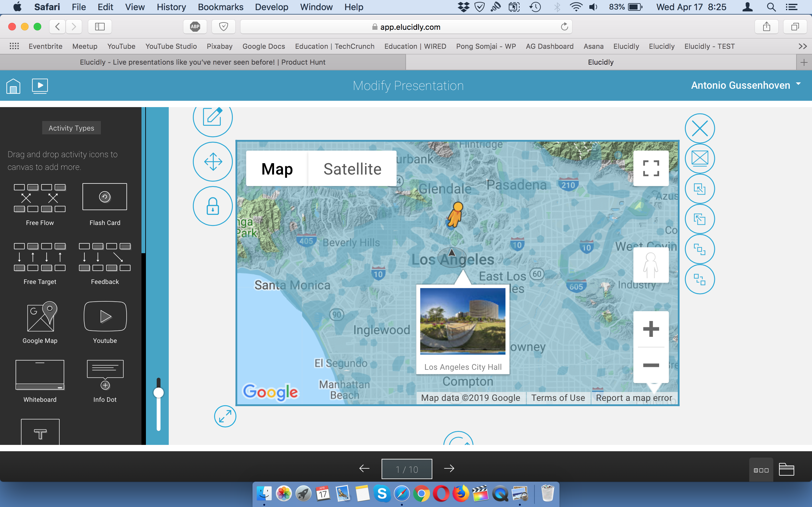Switch to the Product Hunt browser tab

tap(203, 62)
